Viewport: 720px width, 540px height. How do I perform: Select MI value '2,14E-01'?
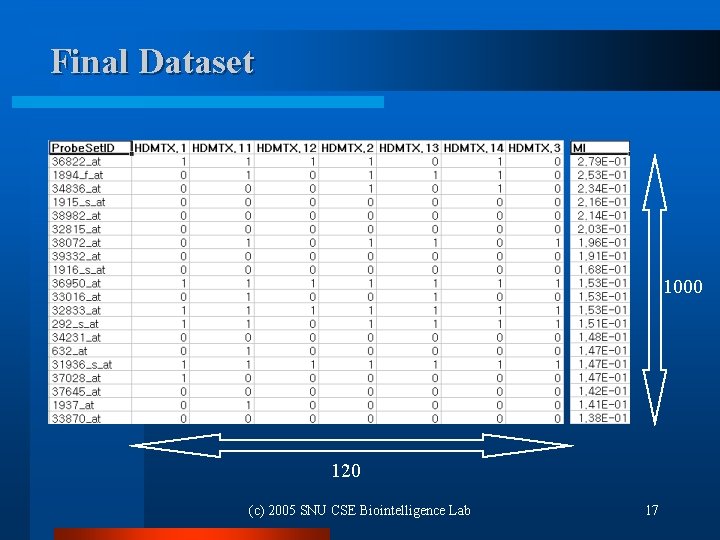[x=600, y=216]
